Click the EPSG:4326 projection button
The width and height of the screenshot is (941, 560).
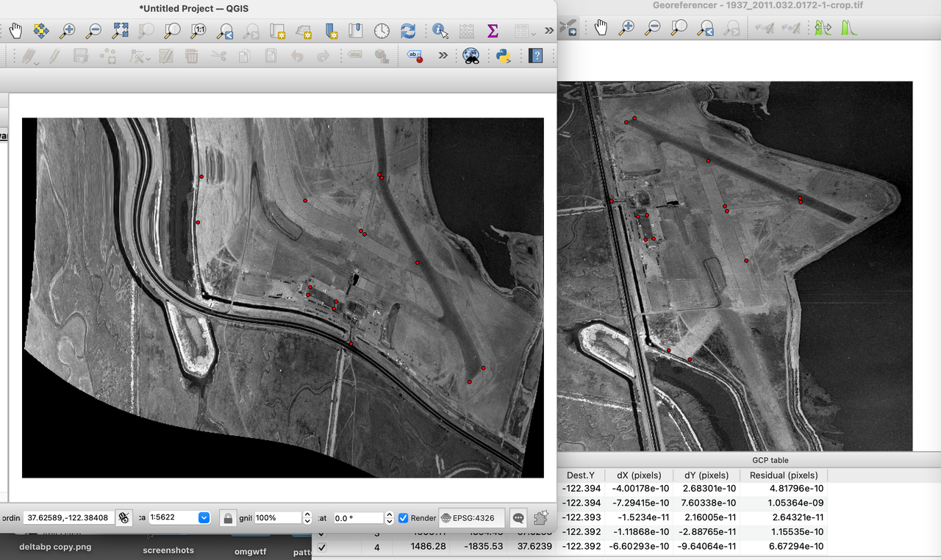click(x=471, y=518)
